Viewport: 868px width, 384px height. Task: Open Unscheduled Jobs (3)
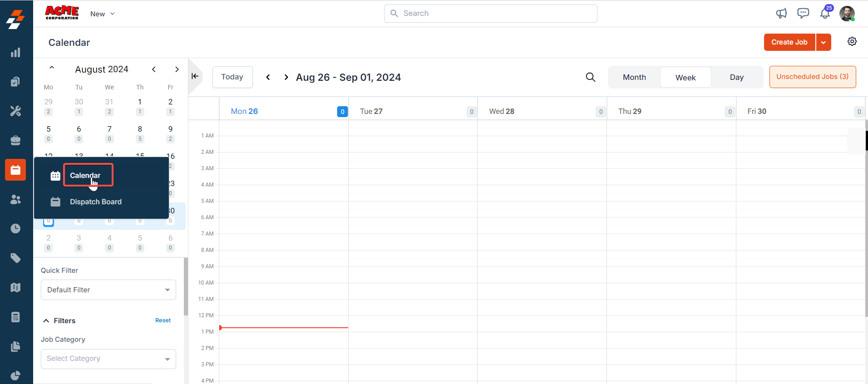tap(812, 77)
